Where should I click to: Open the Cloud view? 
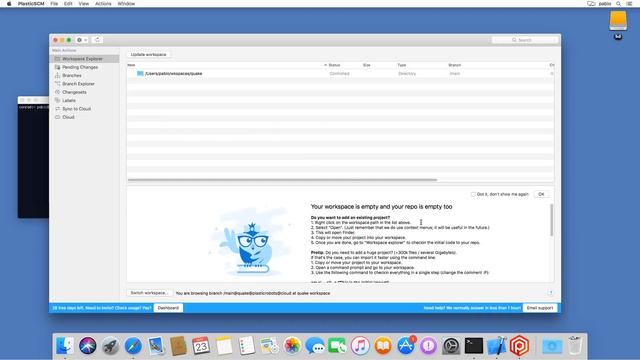tap(68, 117)
